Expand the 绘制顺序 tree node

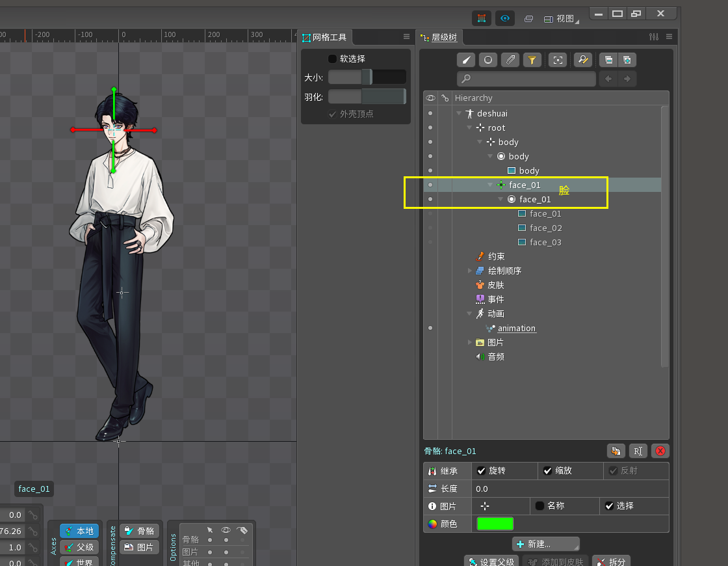470,271
